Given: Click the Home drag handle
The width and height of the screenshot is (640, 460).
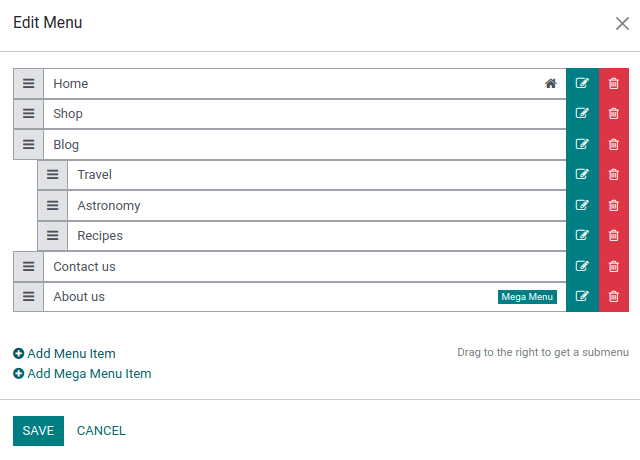Looking at the screenshot, I should pyautogui.click(x=29, y=84).
